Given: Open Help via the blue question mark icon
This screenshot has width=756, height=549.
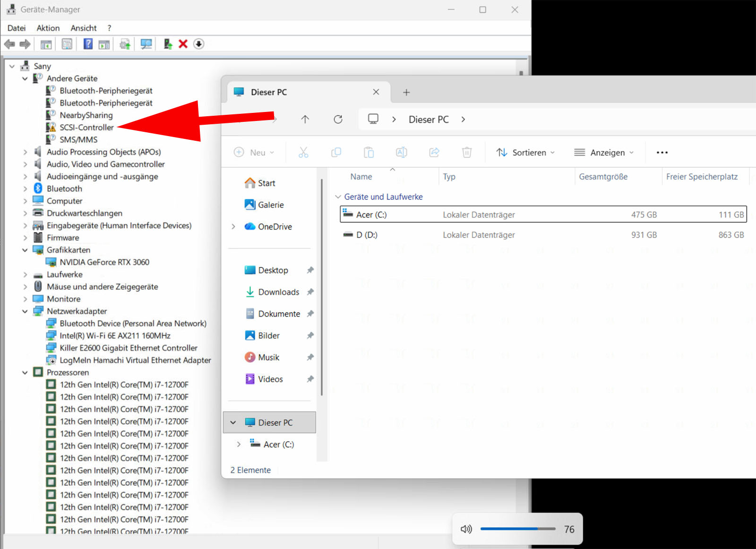Looking at the screenshot, I should click(88, 44).
